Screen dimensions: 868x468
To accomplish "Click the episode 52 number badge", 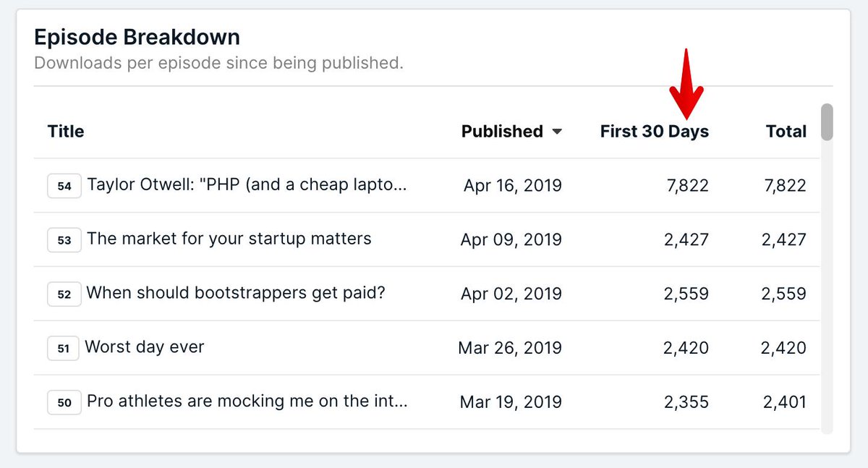I will click(x=64, y=294).
